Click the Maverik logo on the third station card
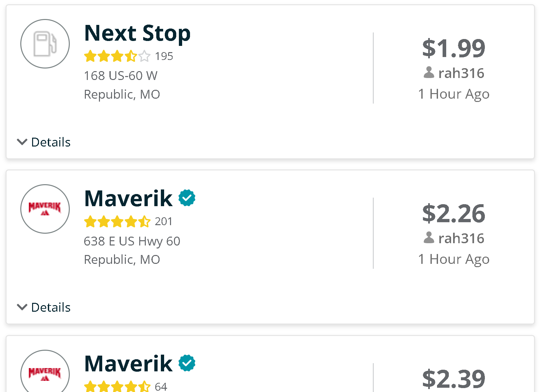The image size is (553, 392). pos(45,374)
